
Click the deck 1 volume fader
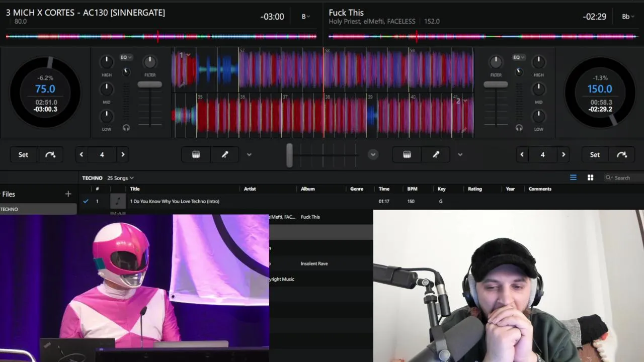click(150, 84)
